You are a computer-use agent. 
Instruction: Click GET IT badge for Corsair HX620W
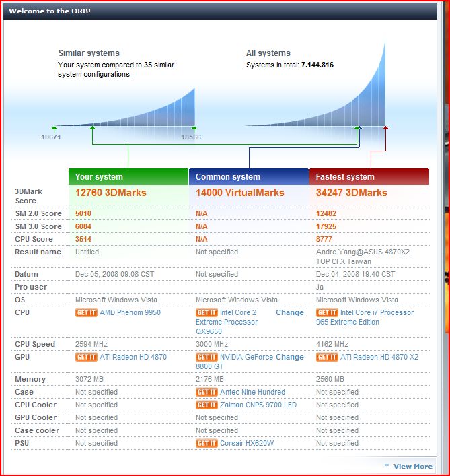pyautogui.click(x=207, y=443)
